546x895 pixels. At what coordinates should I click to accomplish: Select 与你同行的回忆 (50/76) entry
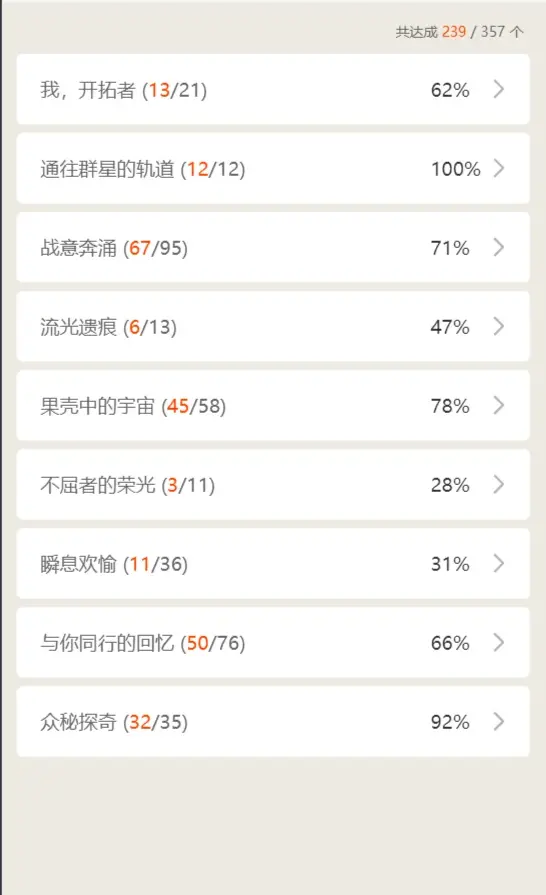[x=273, y=643]
